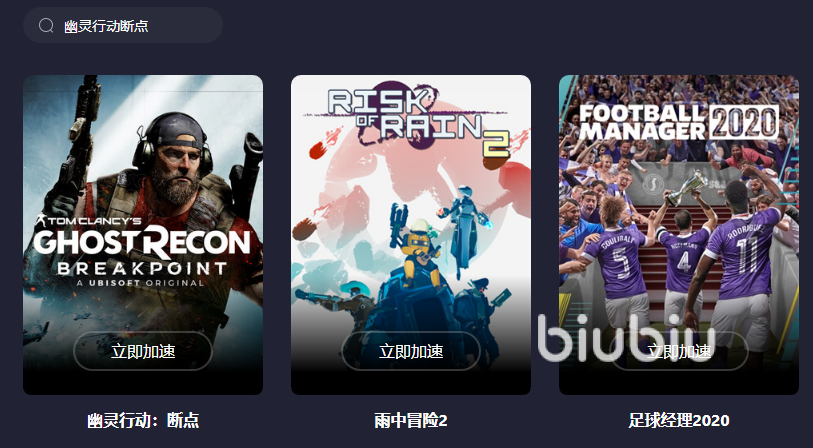Open the Ghost Recon Breakpoint cover art
Screen dimensions: 813x448
pos(143,235)
